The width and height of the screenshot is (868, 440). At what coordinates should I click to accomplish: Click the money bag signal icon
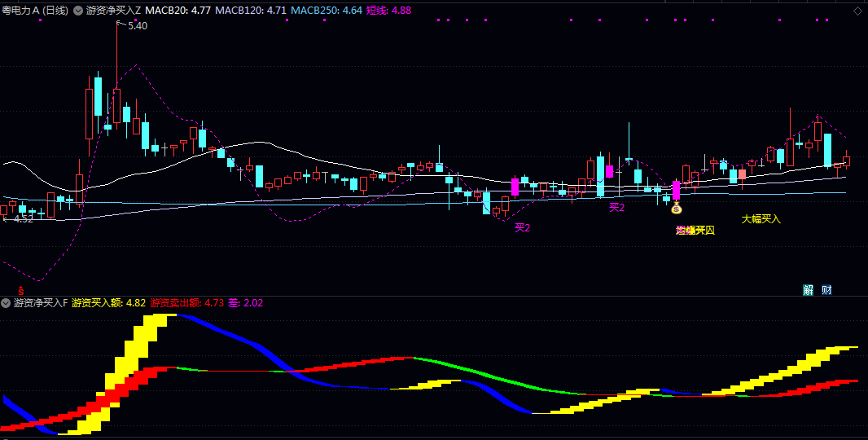pos(676,209)
